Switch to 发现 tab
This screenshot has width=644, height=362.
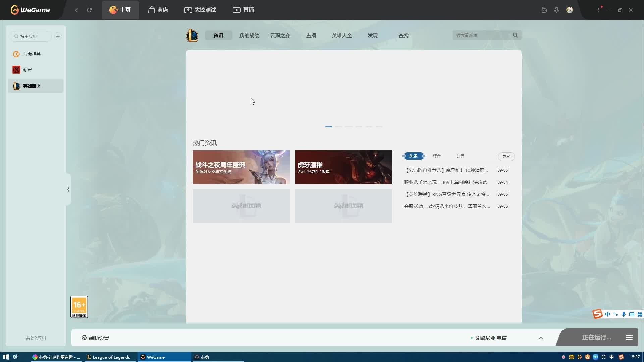click(x=373, y=35)
